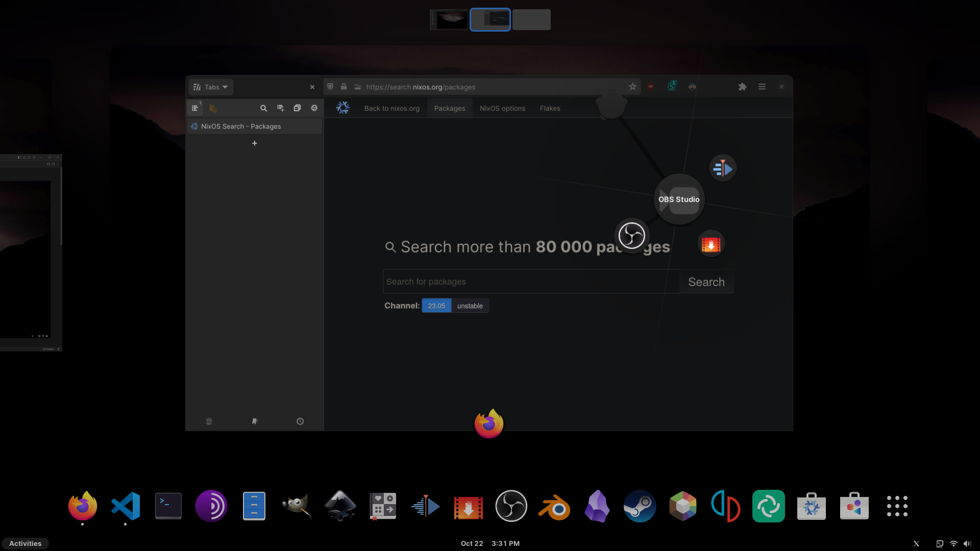Click the bookmark icon in sidebar
Image resolution: width=980 pixels, height=551 pixels.
point(254,420)
